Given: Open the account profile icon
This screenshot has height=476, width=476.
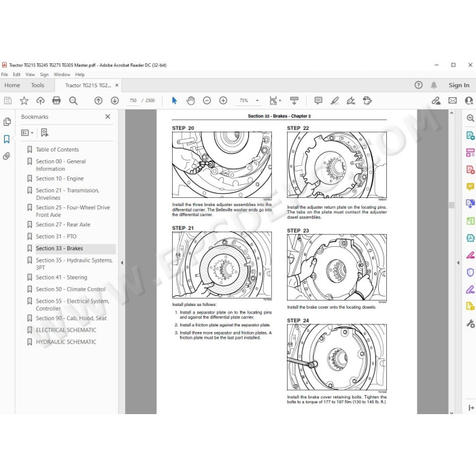Looking at the screenshot, I should tap(469, 101).
